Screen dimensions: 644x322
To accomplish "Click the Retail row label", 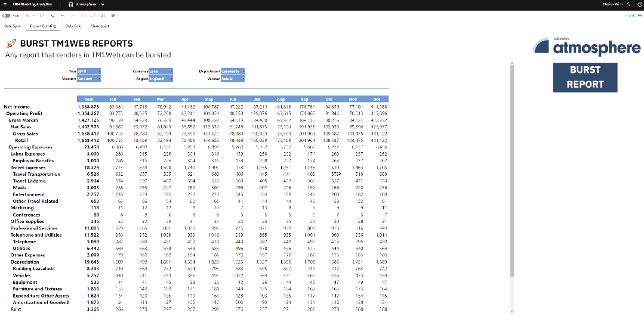I will (21, 140).
